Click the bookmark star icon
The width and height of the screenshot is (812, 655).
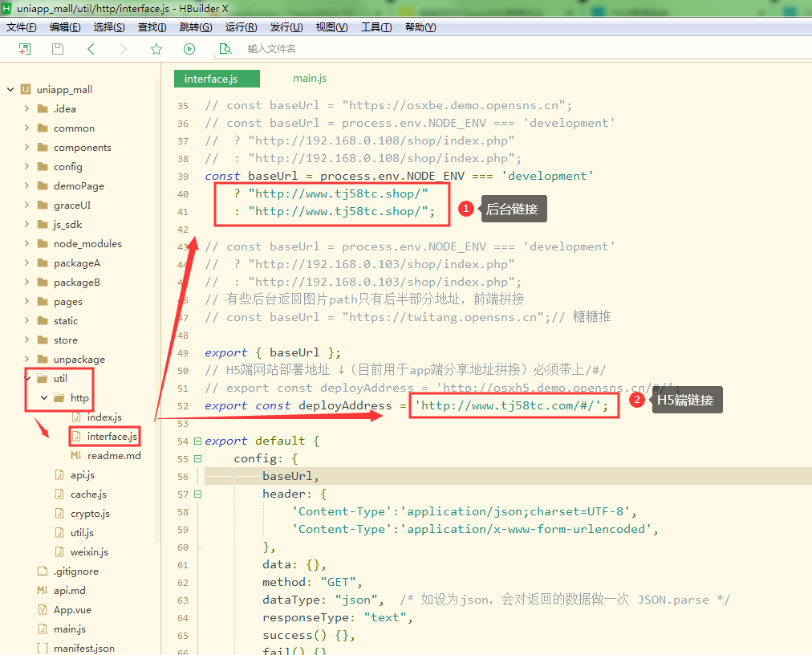tap(156, 49)
